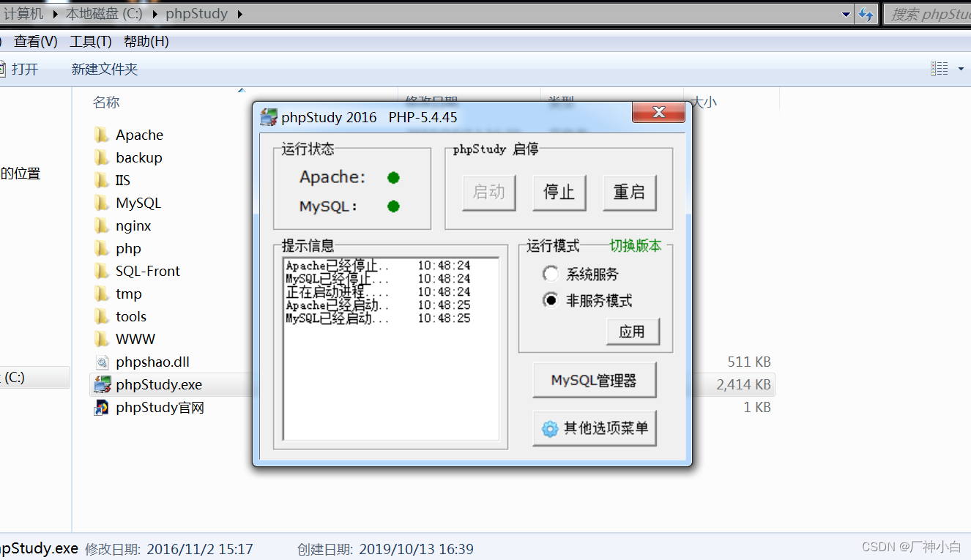
Task: Click the 应用 button
Action: [633, 332]
